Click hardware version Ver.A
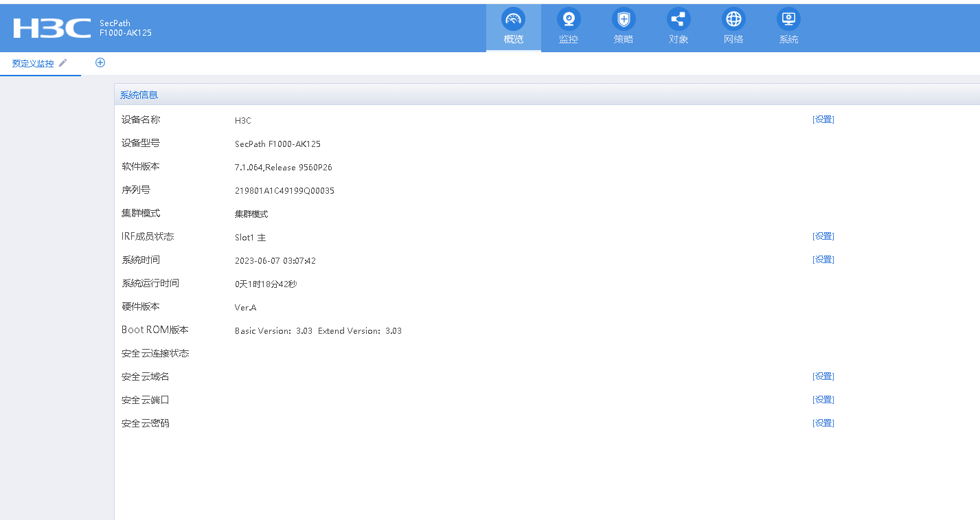The width and height of the screenshot is (980, 520). coord(245,308)
